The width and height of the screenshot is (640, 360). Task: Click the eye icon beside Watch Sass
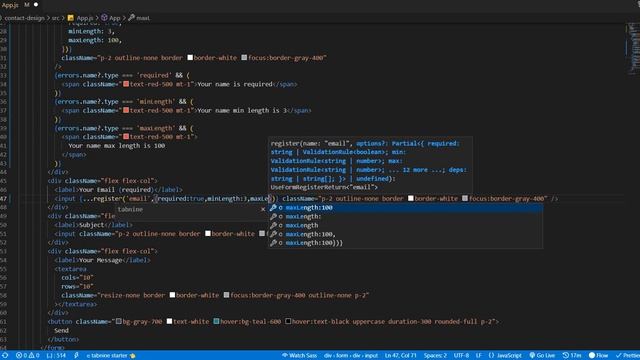(285, 356)
